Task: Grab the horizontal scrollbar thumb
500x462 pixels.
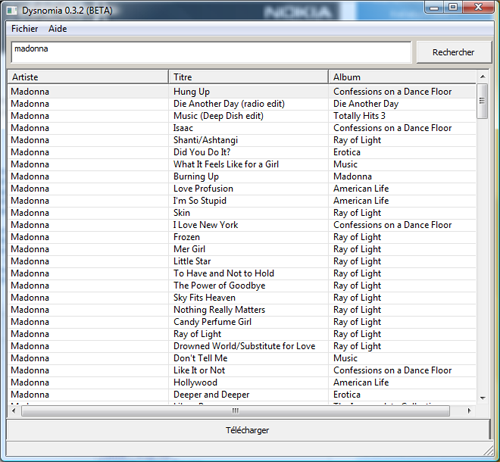Action: click(235, 411)
